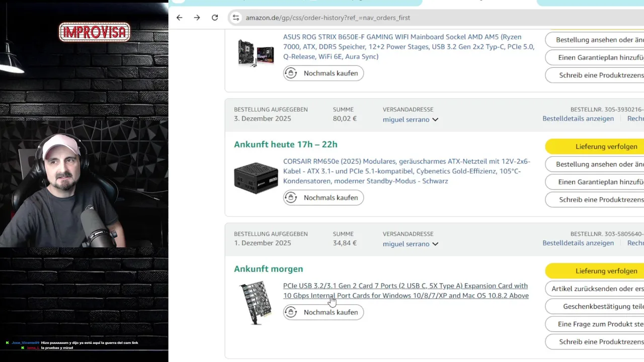Open CORSAIR RM650e power supply product link
This screenshot has width=644, height=362.
tap(407, 171)
